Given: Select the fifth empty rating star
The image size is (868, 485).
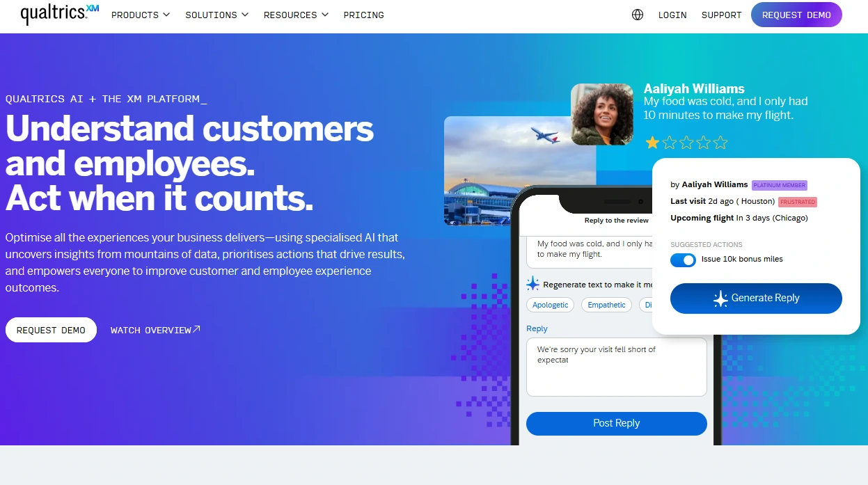Looking at the screenshot, I should (720, 143).
